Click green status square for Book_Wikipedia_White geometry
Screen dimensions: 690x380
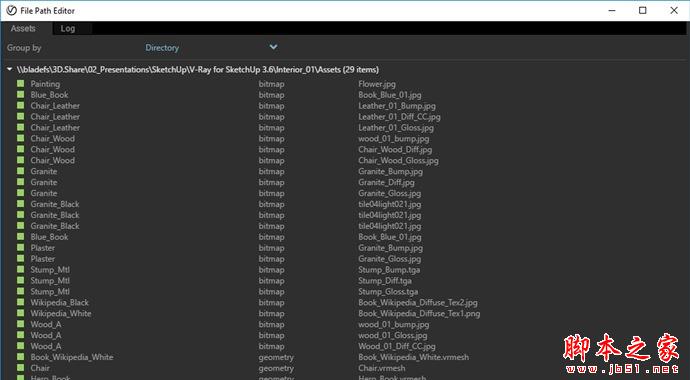[x=20, y=357]
